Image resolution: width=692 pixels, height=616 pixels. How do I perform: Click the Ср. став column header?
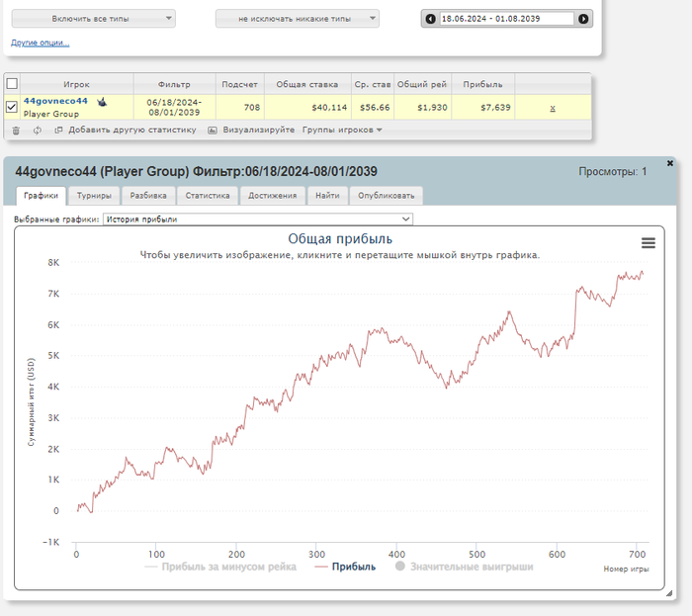[373, 84]
